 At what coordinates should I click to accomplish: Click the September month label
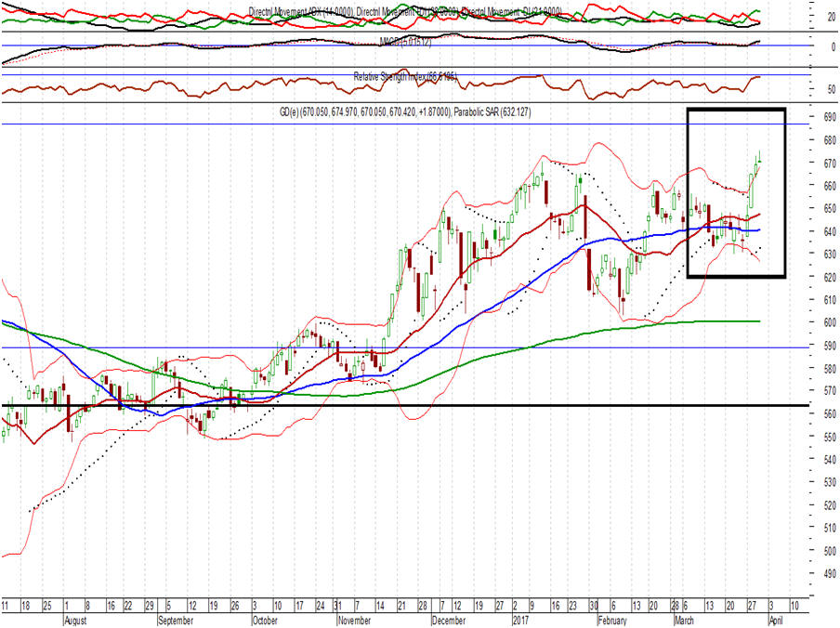[176, 621]
